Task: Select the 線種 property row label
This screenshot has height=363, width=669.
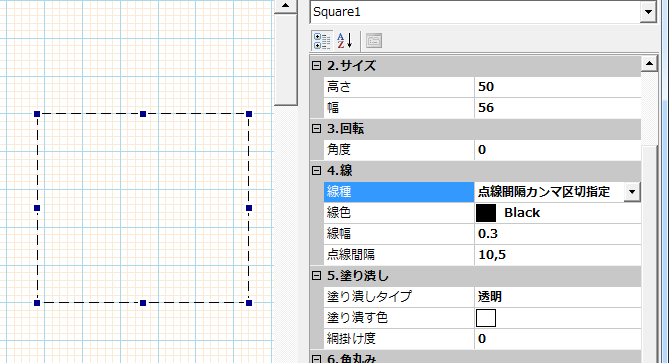Action: tap(398, 192)
